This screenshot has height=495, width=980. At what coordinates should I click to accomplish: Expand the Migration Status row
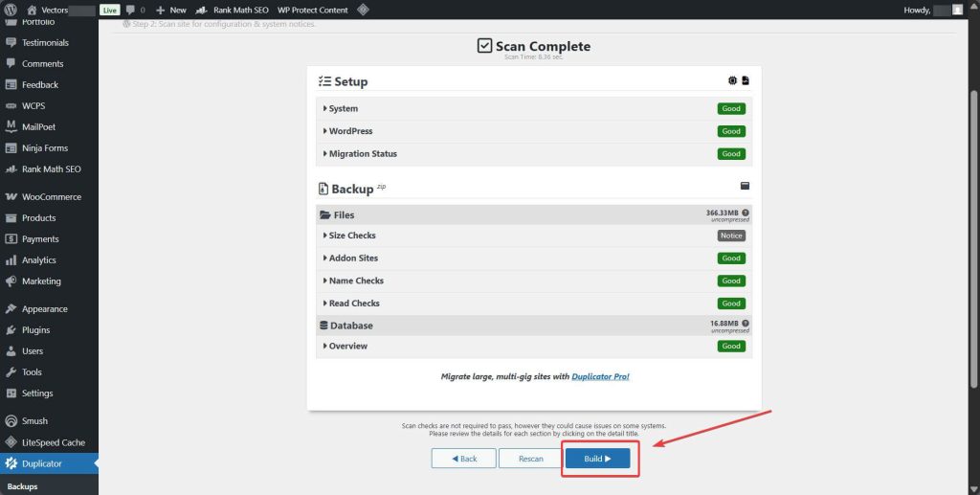[x=534, y=154]
